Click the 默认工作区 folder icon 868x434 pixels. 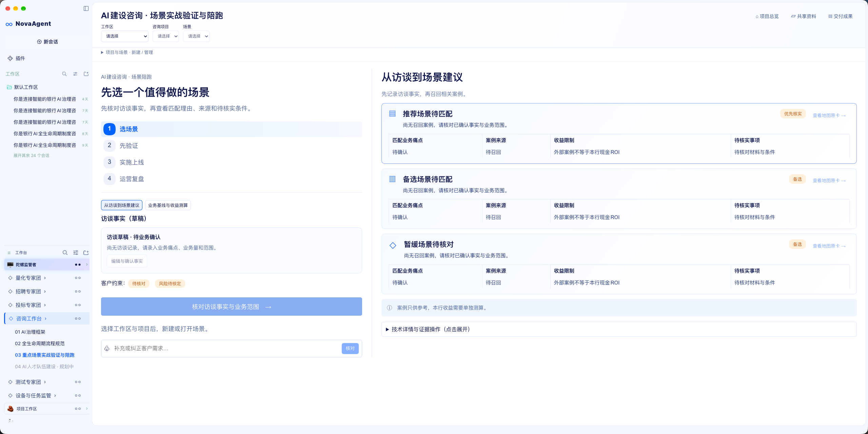[9, 87]
